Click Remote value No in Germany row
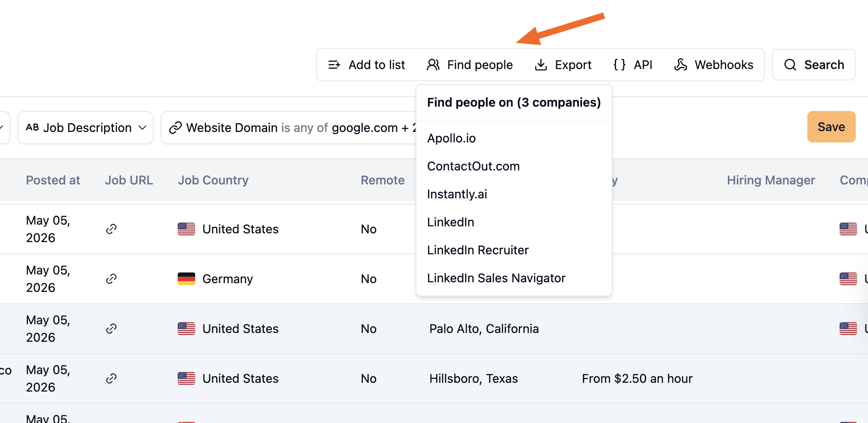The height and width of the screenshot is (423, 868). coord(369,279)
